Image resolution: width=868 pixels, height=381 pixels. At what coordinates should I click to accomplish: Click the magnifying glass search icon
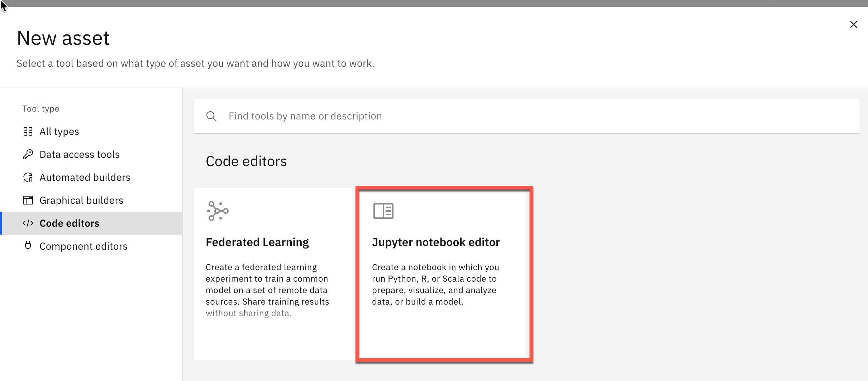pyautogui.click(x=211, y=116)
